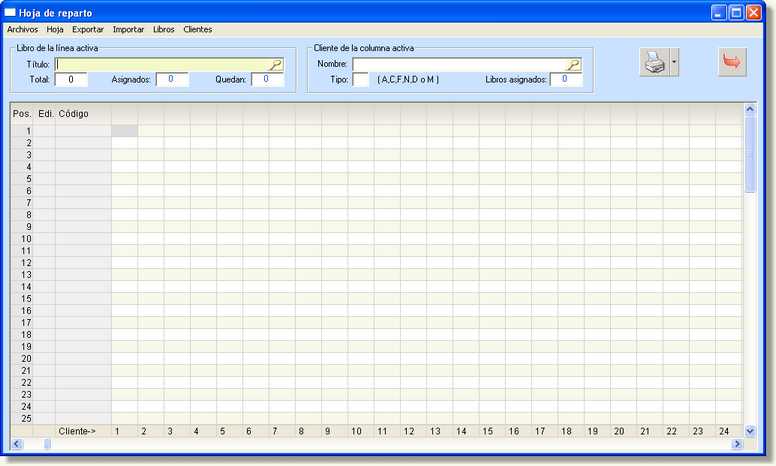The height and width of the screenshot is (466, 776).
Task: Click horizontal scrollbar left arrow
Action: tap(17, 444)
